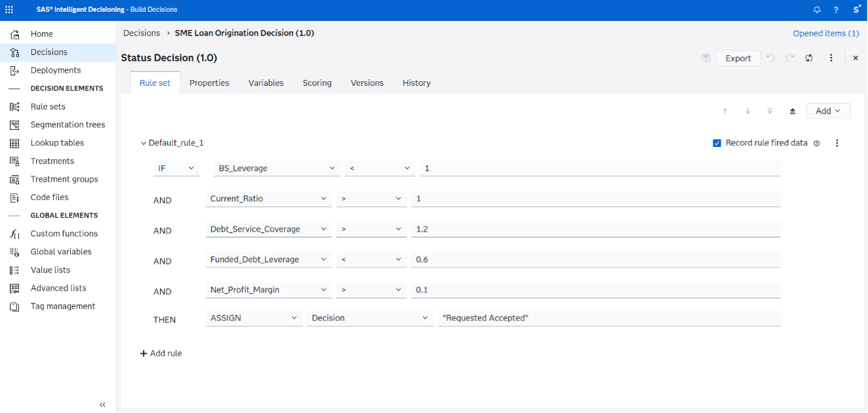Open the Segmentation trees icon in sidebar
The height and width of the screenshot is (413, 868).
click(x=14, y=125)
